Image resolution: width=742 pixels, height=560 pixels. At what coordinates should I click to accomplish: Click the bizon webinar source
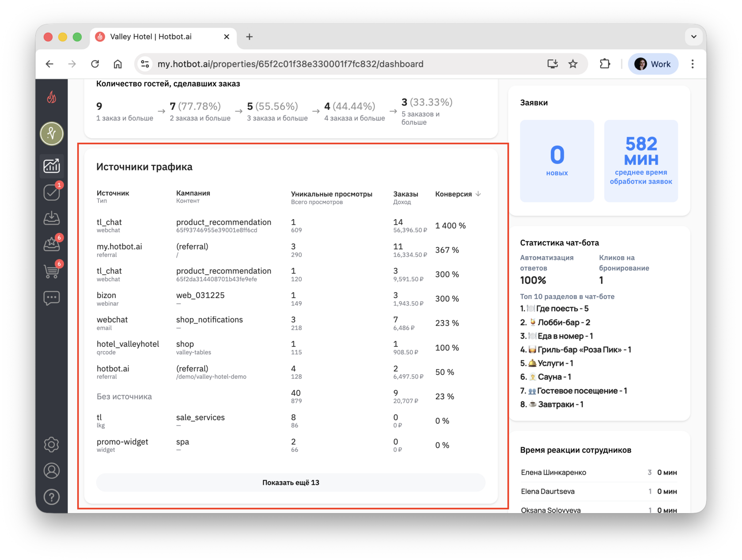[x=108, y=299]
